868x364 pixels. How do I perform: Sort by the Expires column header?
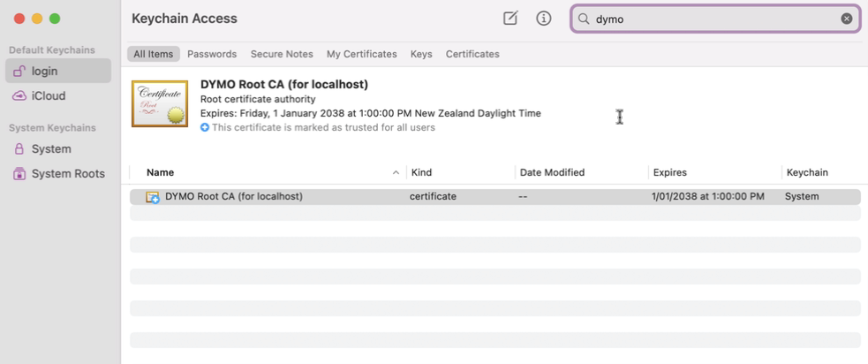point(669,172)
